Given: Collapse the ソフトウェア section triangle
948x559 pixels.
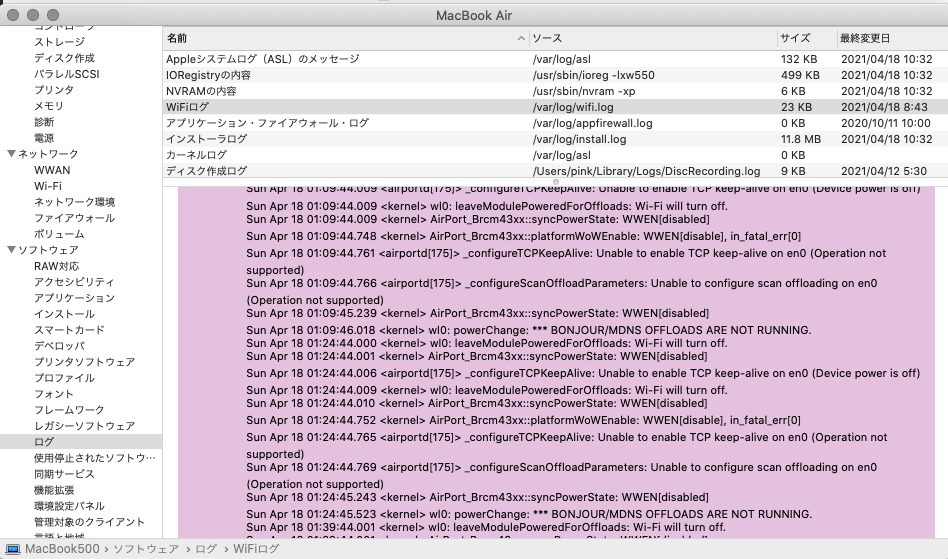Looking at the screenshot, I should click(x=11, y=250).
